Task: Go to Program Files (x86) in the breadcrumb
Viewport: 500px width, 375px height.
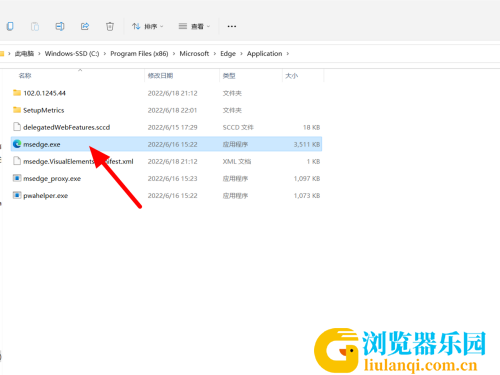Action: pyautogui.click(x=139, y=54)
